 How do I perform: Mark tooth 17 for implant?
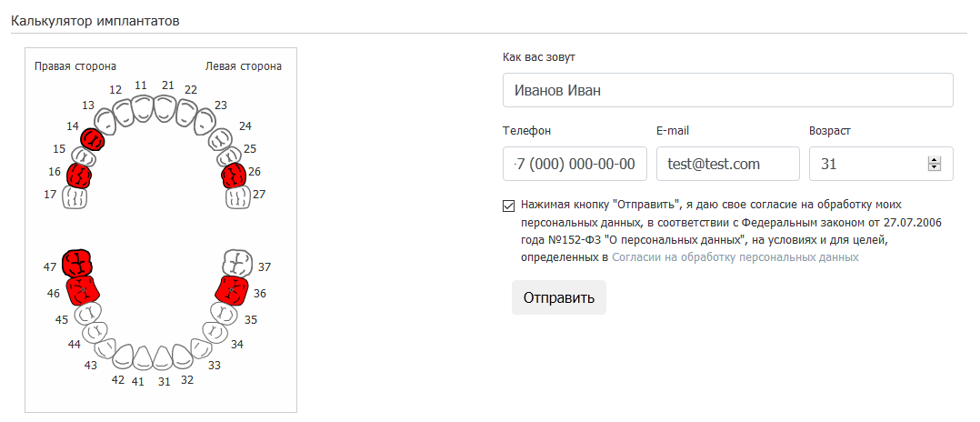tap(75, 197)
